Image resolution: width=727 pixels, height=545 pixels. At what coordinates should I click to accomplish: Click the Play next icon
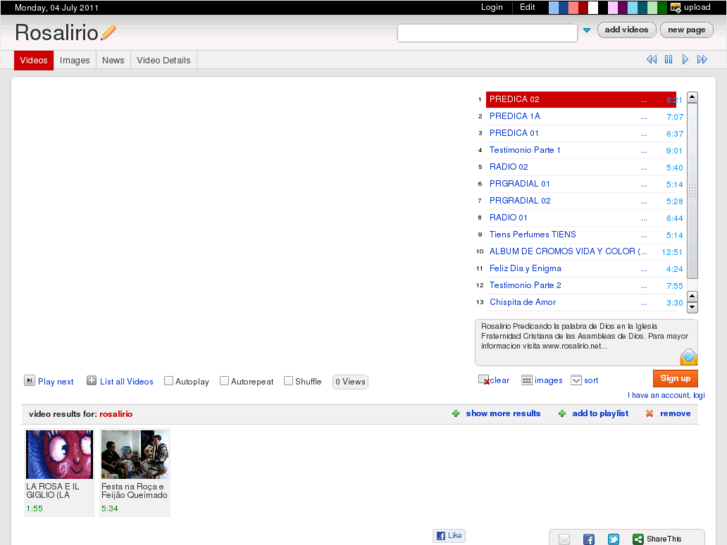point(29,381)
